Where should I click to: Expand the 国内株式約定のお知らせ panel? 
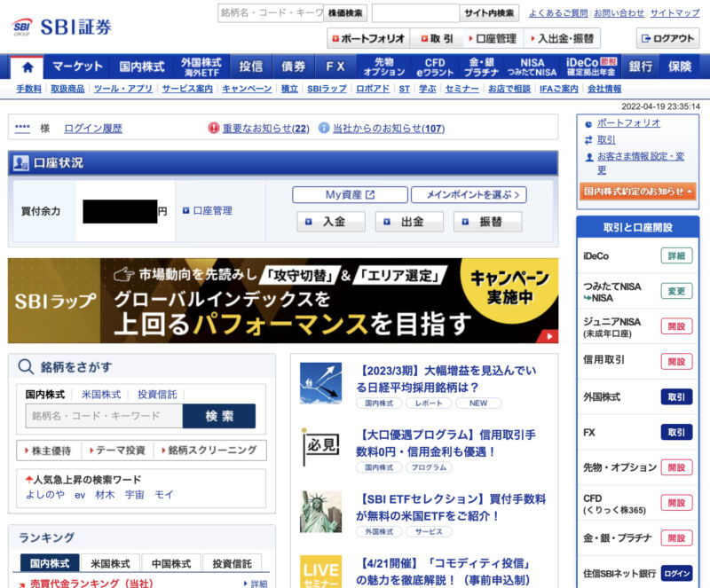click(x=637, y=192)
